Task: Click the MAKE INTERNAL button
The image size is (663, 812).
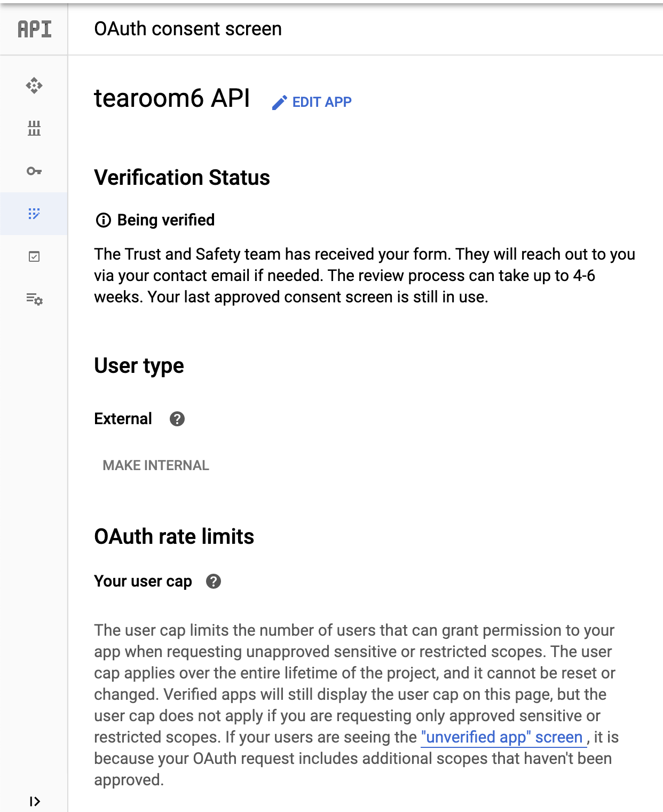Action: tap(155, 465)
